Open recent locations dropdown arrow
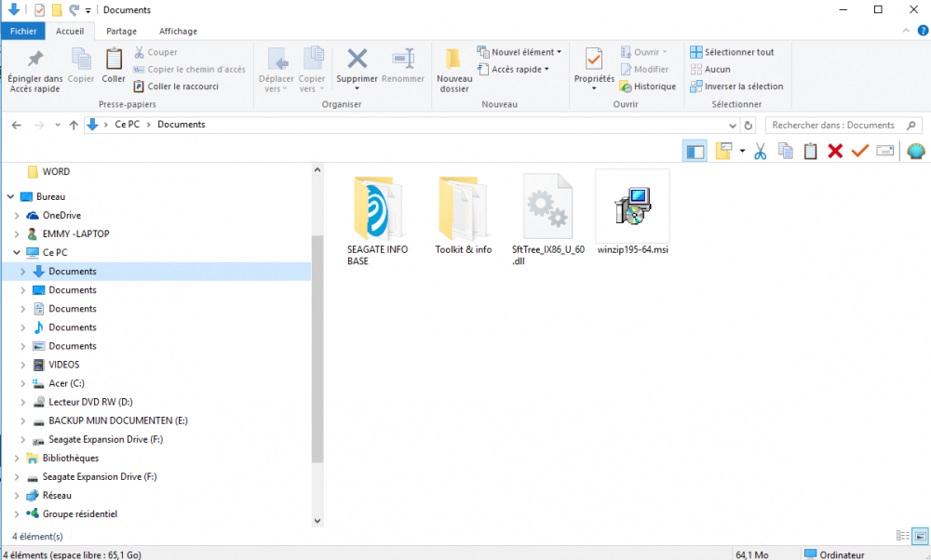This screenshot has height=560, width=931. (58, 125)
